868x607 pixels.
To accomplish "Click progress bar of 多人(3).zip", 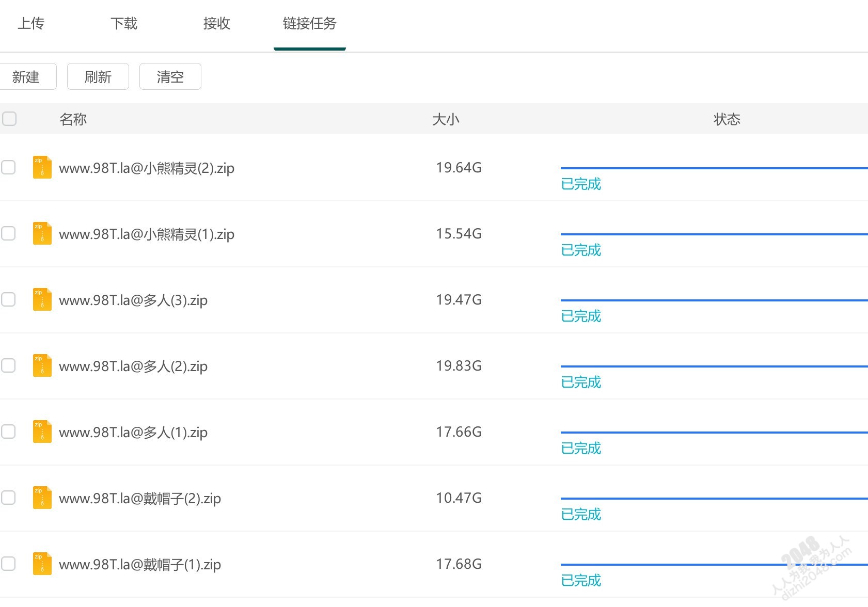I will click(x=714, y=300).
